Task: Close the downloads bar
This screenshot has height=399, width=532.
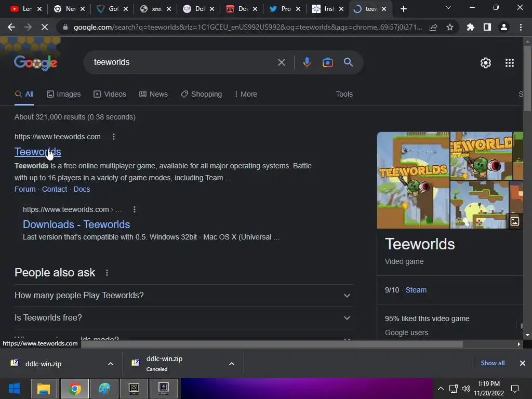Action: click(523, 363)
